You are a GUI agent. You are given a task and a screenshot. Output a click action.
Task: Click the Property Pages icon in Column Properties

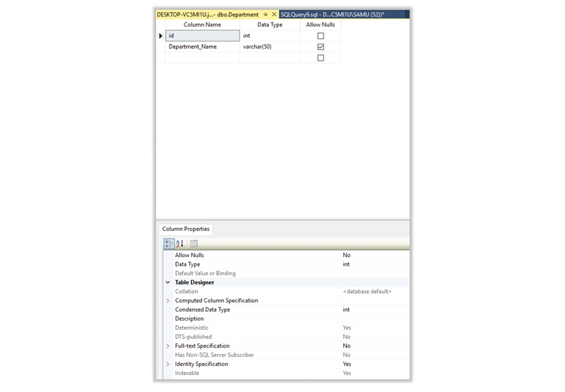click(x=194, y=244)
